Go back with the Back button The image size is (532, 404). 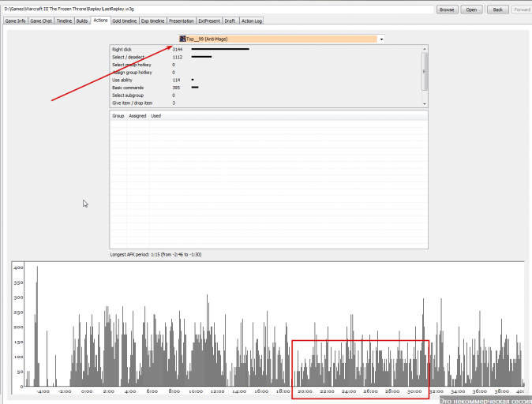[x=498, y=9]
